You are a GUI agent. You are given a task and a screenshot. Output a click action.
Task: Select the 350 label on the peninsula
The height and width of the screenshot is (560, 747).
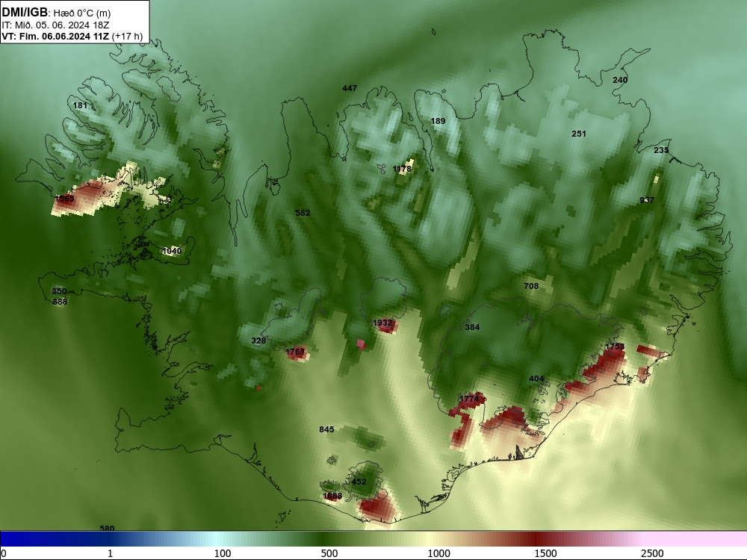pos(60,291)
